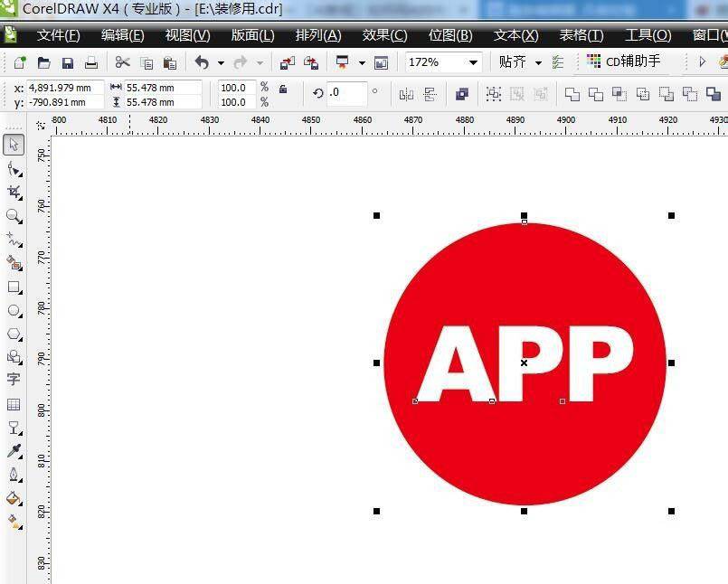The height and width of the screenshot is (584, 728).
Task: Select the Table tool
Action: (14, 404)
